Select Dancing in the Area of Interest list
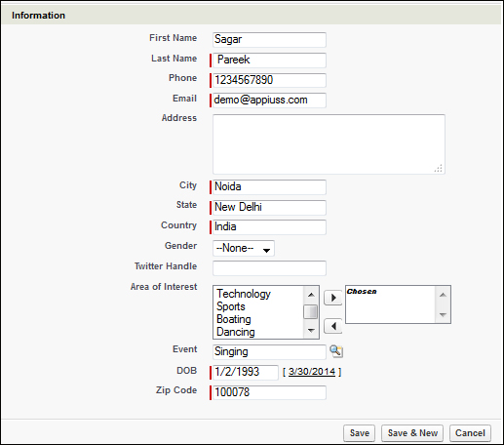The height and width of the screenshot is (445, 504). coord(236,332)
